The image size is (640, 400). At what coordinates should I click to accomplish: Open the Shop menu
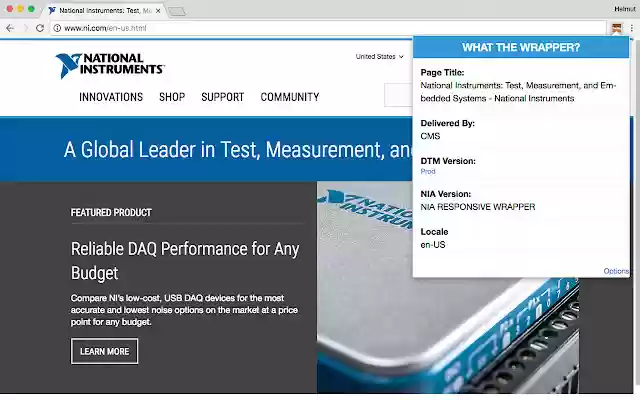[x=172, y=97]
